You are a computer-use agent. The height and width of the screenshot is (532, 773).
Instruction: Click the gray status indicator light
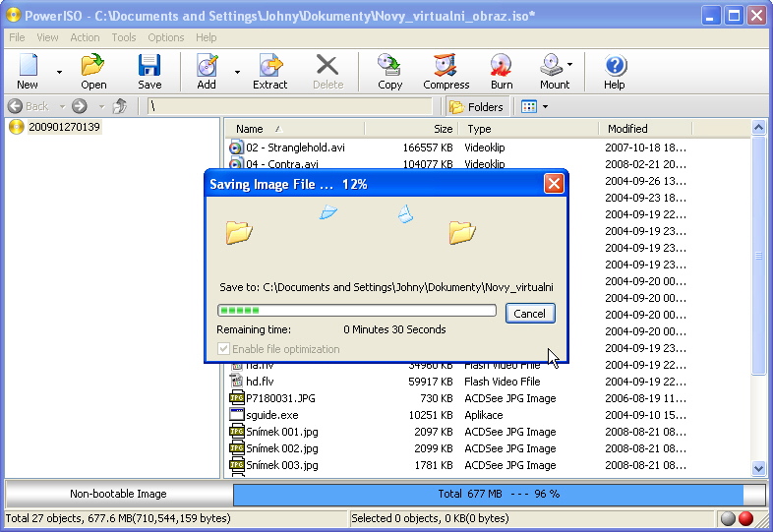[728, 518]
